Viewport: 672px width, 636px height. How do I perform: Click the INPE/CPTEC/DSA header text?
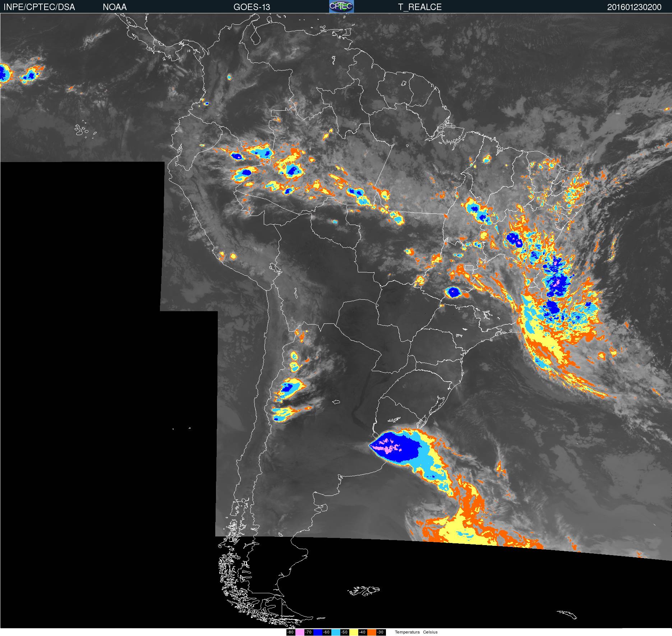(x=39, y=7)
